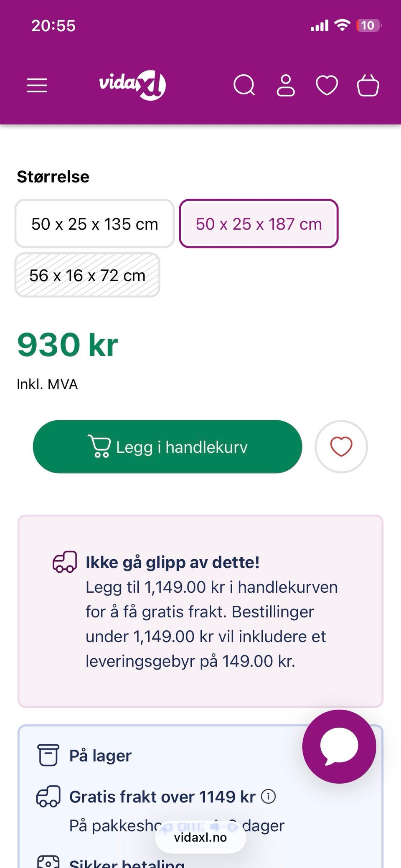Image resolution: width=401 pixels, height=868 pixels.
Task: Tap the delivery truck icon in notice box
Action: point(65,562)
